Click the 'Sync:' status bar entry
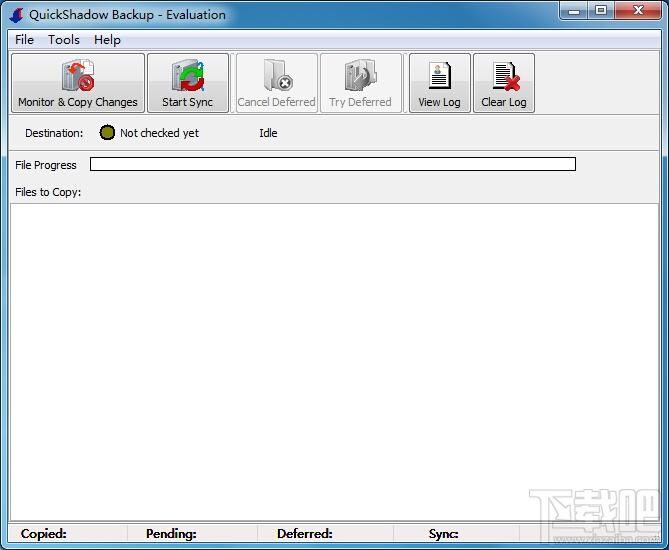This screenshot has width=669, height=550. click(x=443, y=533)
